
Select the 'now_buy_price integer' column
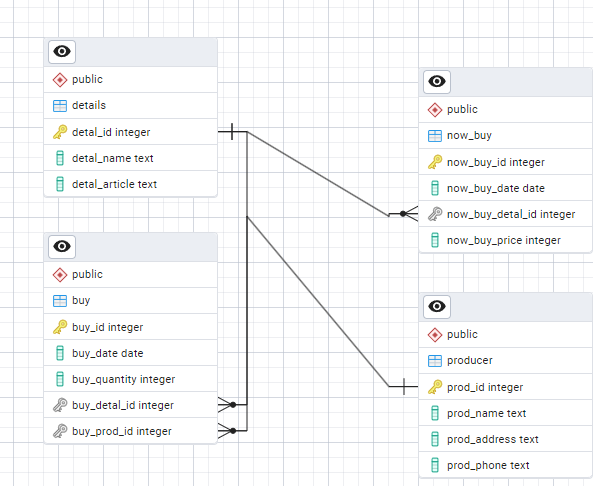(506, 240)
